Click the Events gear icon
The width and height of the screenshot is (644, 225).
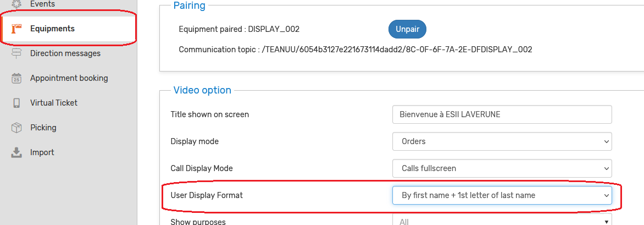pyautogui.click(x=16, y=4)
